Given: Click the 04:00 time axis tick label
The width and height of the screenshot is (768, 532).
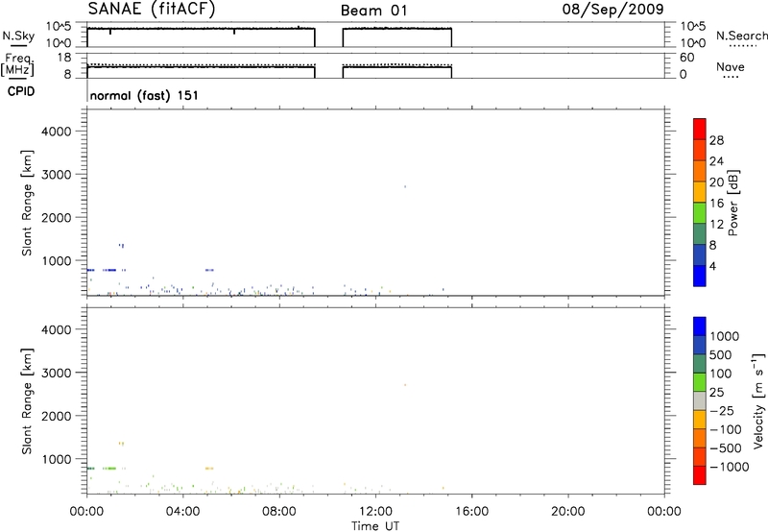Looking at the screenshot, I should pos(183,512).
